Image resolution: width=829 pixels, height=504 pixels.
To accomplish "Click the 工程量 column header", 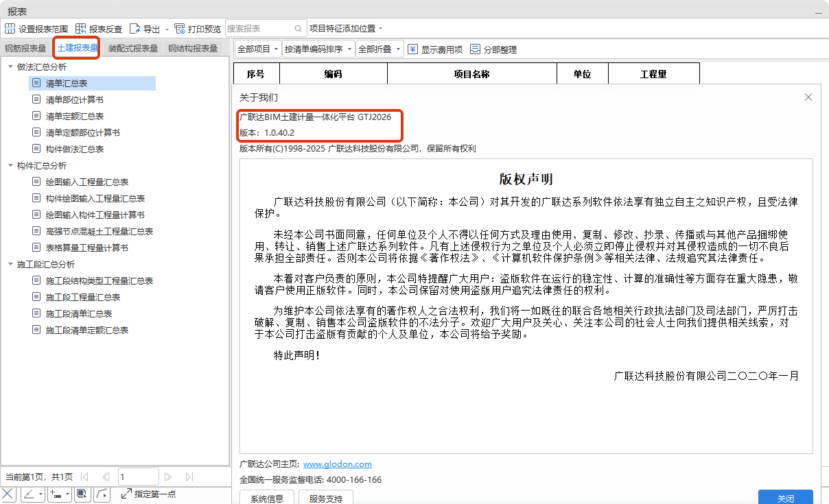I will coord(653,73).
